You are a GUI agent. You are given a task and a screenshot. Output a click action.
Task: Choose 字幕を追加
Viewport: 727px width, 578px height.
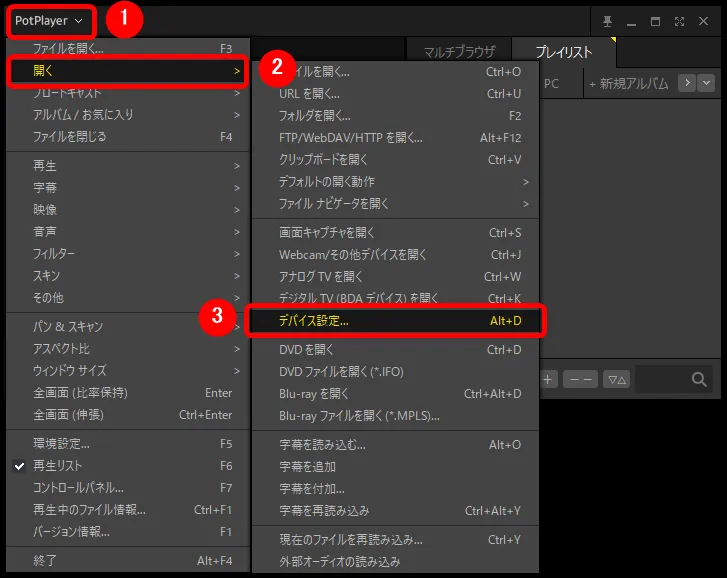(395, 467)
